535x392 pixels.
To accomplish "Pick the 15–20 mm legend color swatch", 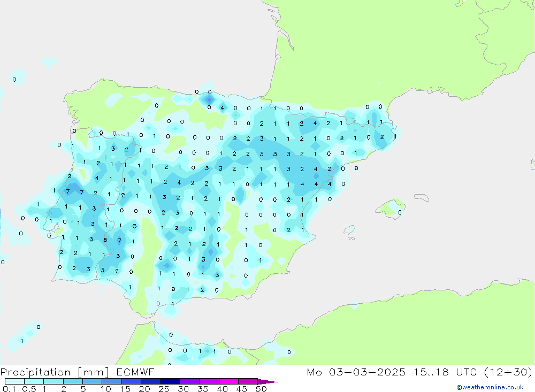I will click(x=131, y=381).
